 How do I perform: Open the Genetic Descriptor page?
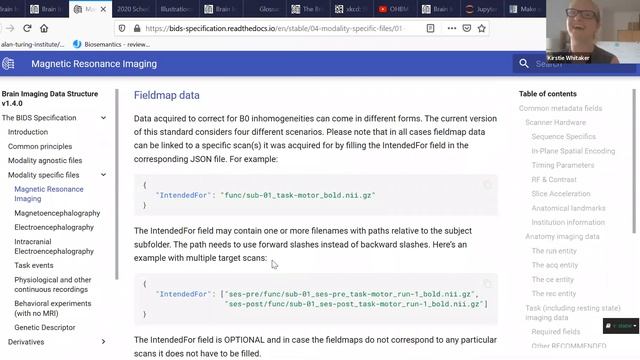(45, 327)
